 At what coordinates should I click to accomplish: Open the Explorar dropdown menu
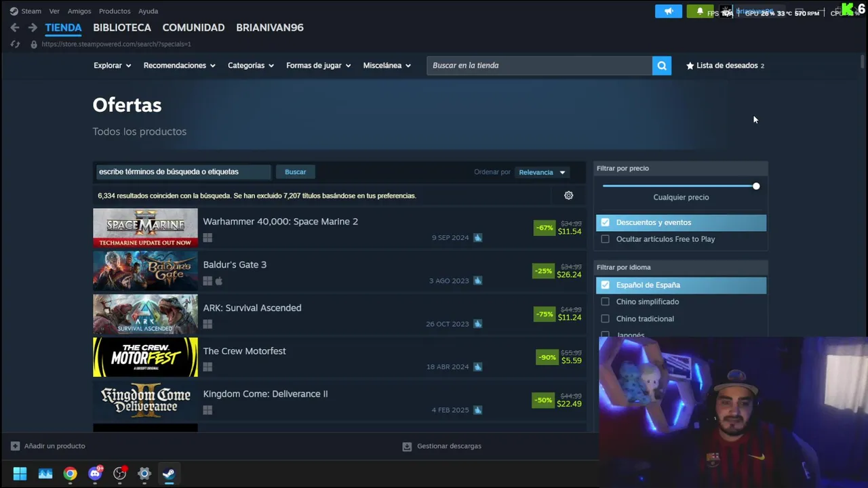point(112,66)
